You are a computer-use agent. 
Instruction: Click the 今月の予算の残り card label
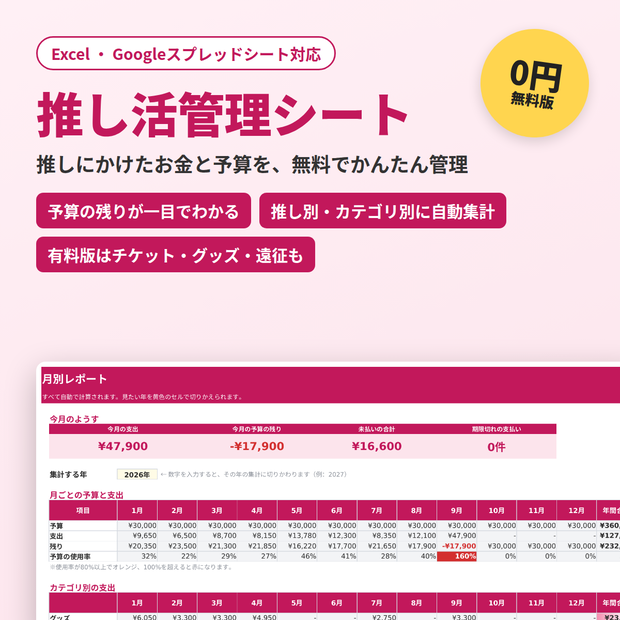click(x=257, y=429)
